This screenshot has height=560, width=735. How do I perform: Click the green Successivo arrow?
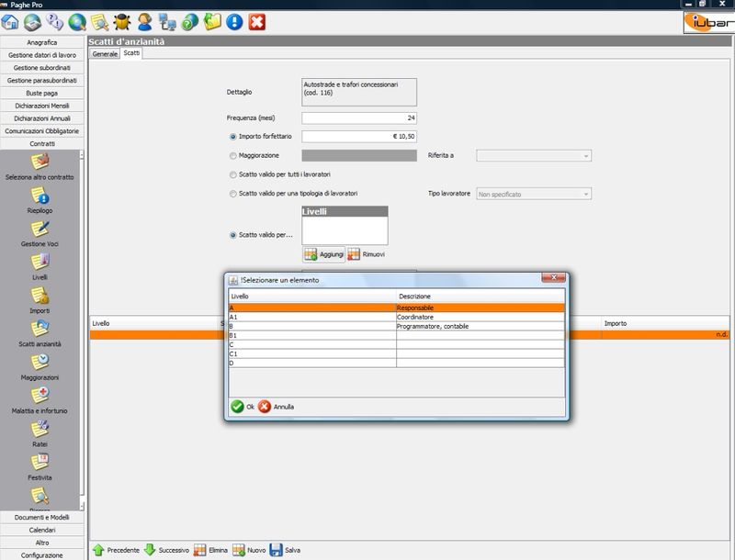pyautogui.click(x=151, y=549)
